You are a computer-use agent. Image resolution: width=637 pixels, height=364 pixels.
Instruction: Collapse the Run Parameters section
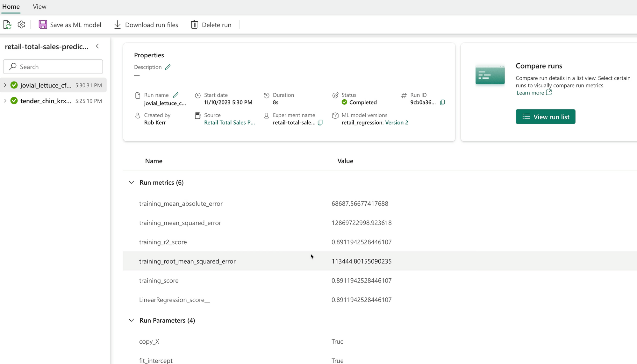point(131,320)
